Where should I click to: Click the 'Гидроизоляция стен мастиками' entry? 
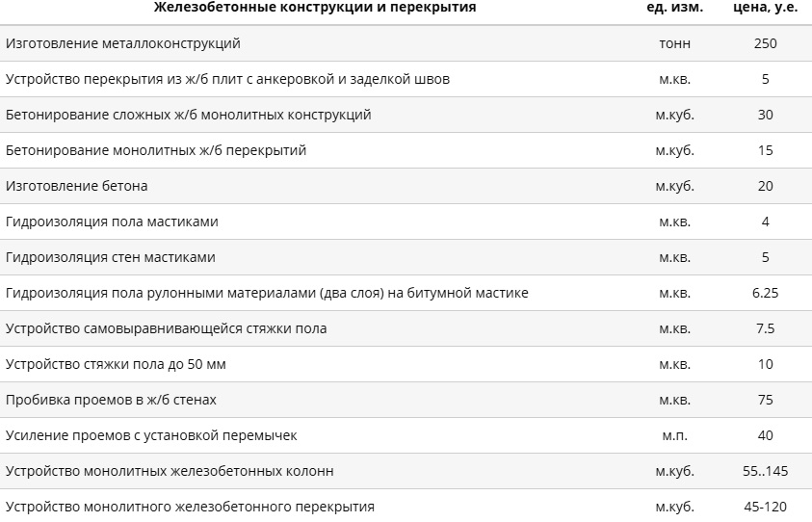[111, 257]
